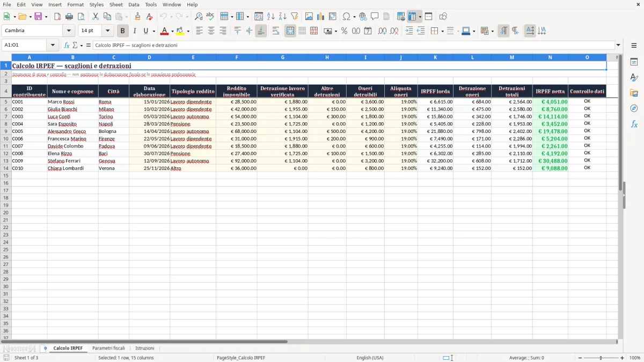Open the Function Wizard fx icon
The width and height of the screenshot is (644, 362).
click(x=67, y=45)
